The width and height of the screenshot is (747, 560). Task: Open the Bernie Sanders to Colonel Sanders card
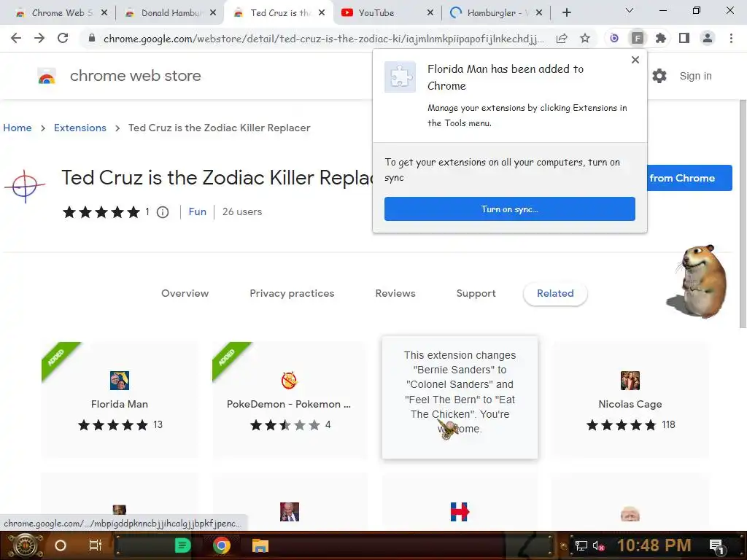pyautogui.click(x=460, y=397)
